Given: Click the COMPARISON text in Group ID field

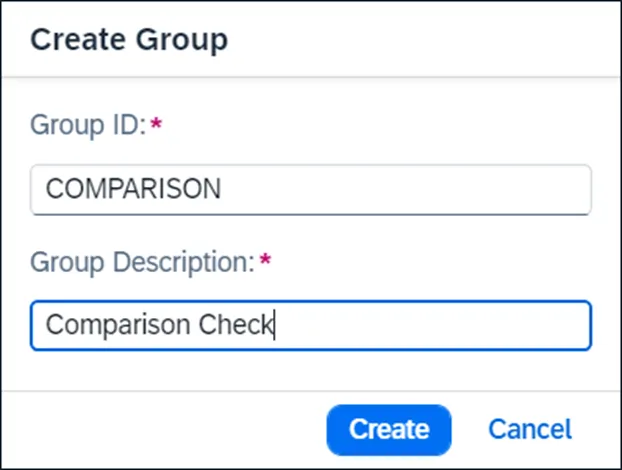Looking at the screenshot, I should [133, 189].
